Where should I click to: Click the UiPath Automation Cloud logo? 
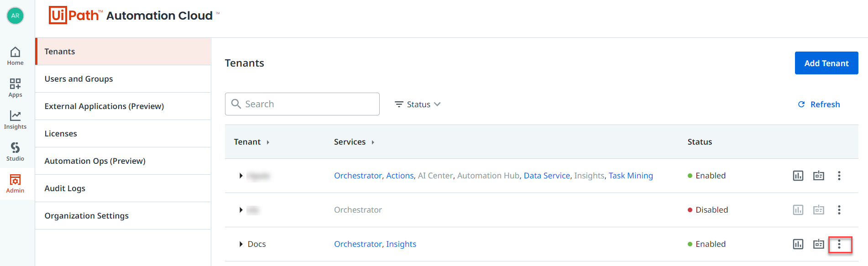[134, 16]
